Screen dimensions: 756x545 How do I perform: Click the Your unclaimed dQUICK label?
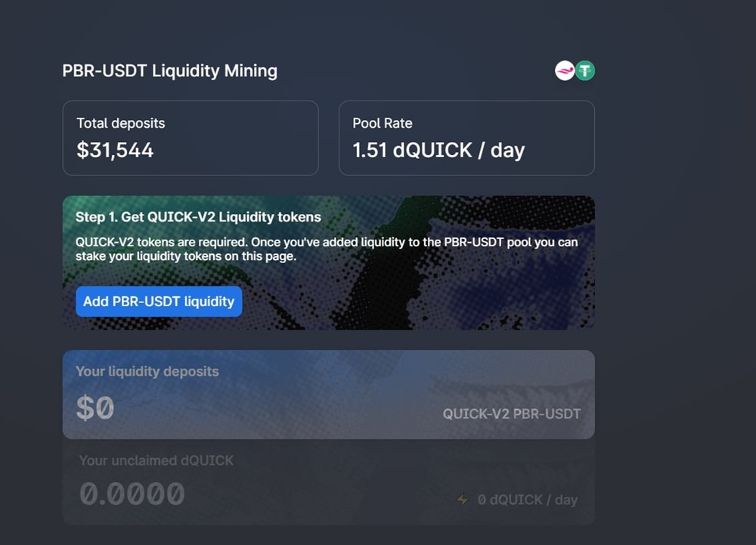point(156,460)
